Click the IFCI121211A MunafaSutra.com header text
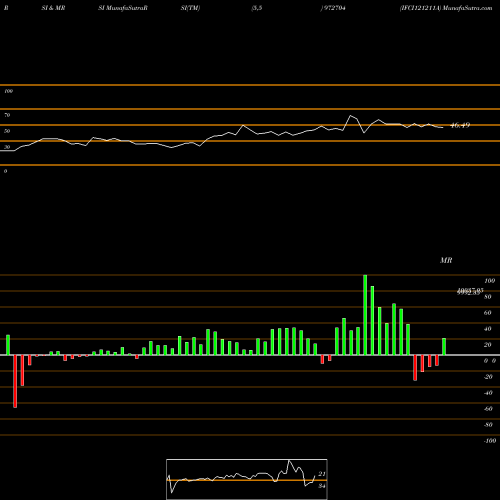The width and height of the screenshot is (500, 500). click(446, 8)
